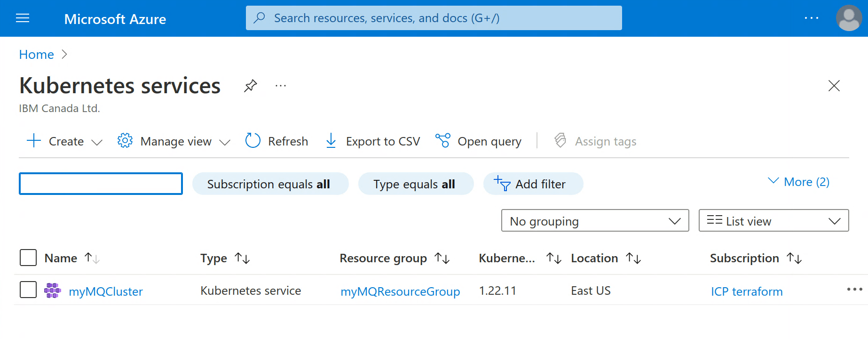Image resolution: width=868 pixels, height=339 pixels.
Task: Open the No grouping dropdown
Action: coord(595,220)
